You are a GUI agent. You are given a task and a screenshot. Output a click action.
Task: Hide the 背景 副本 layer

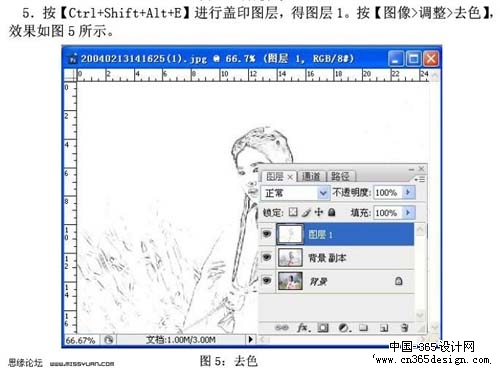267,257
